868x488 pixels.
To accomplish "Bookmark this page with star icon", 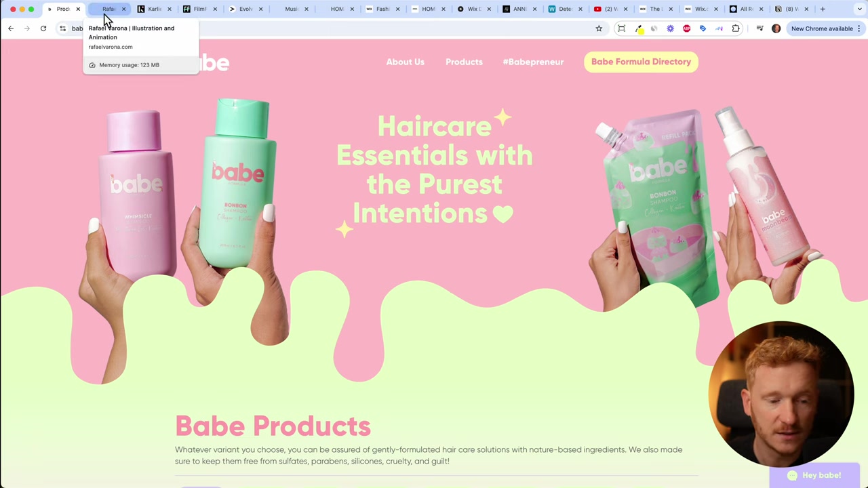I will click(x=599, y=28).
